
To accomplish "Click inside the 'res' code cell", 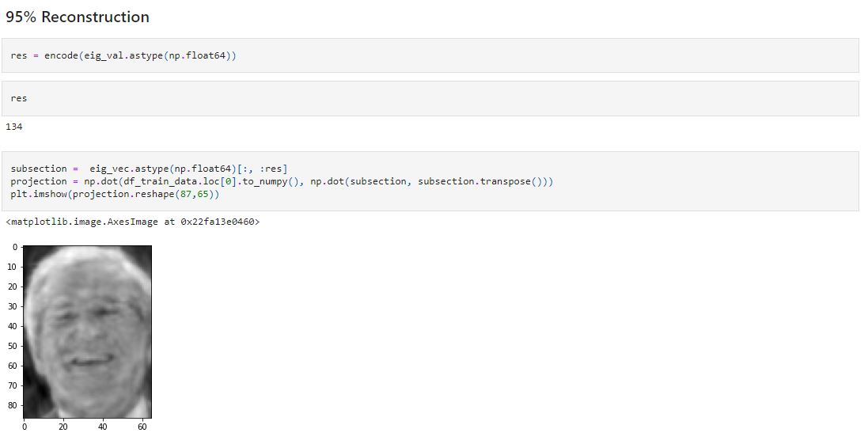I will point(430,99).
